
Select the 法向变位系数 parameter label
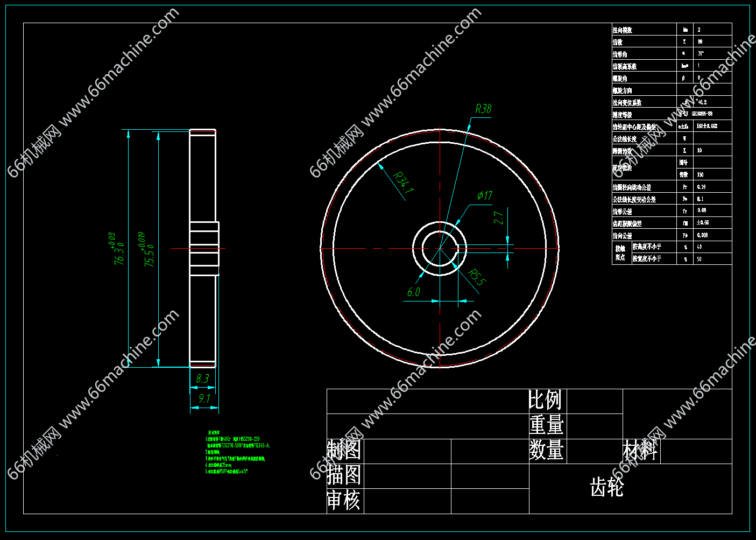[627, 102]
